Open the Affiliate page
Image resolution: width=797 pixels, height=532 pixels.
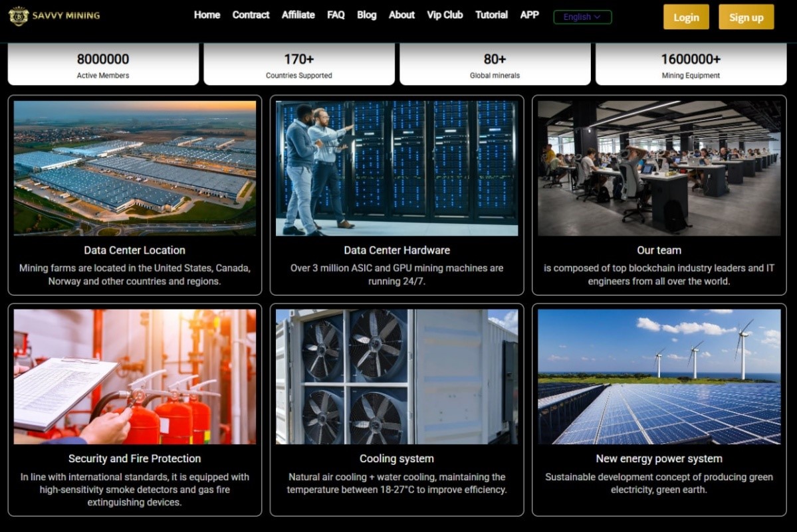click(298, 15)
